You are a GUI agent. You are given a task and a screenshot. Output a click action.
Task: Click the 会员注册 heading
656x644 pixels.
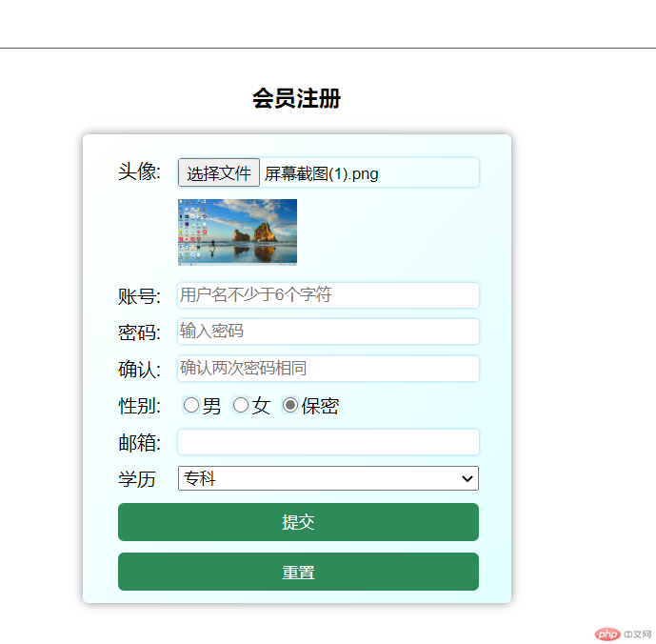click(x=297, y=98)
